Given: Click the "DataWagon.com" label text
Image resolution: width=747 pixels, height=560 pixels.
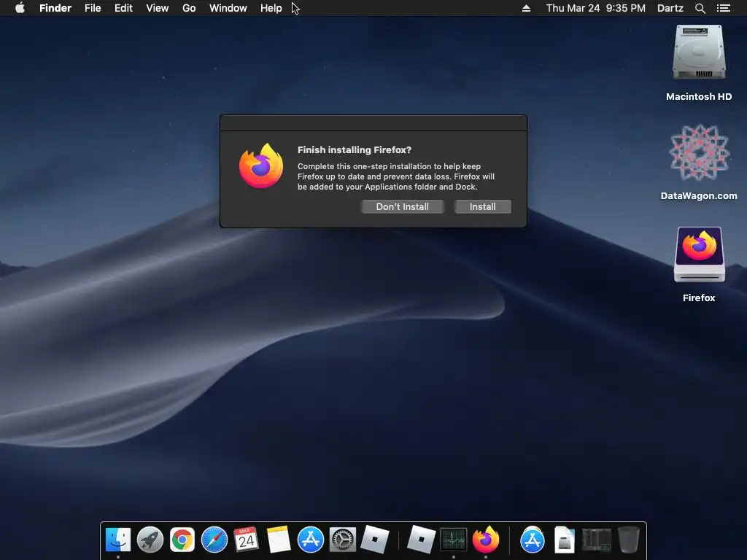Looking at the screenshot, I should click(699, 195).
